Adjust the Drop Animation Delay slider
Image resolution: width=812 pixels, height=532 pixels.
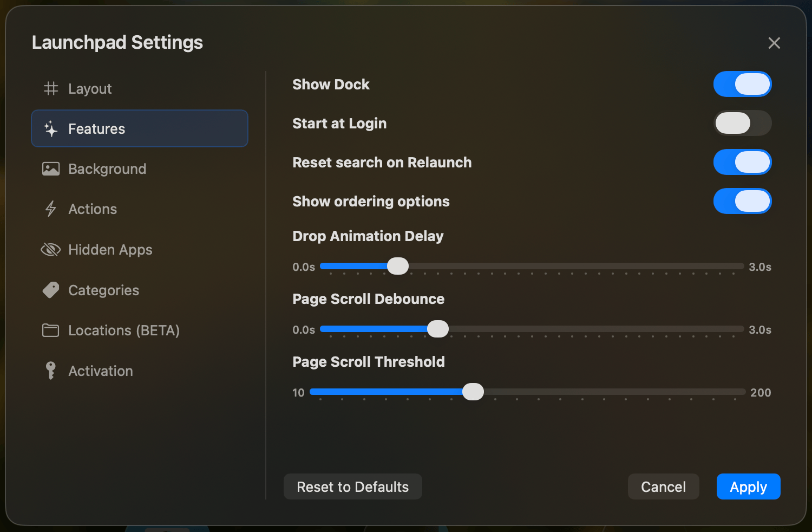pyautogui.click(x=398, y=266)
